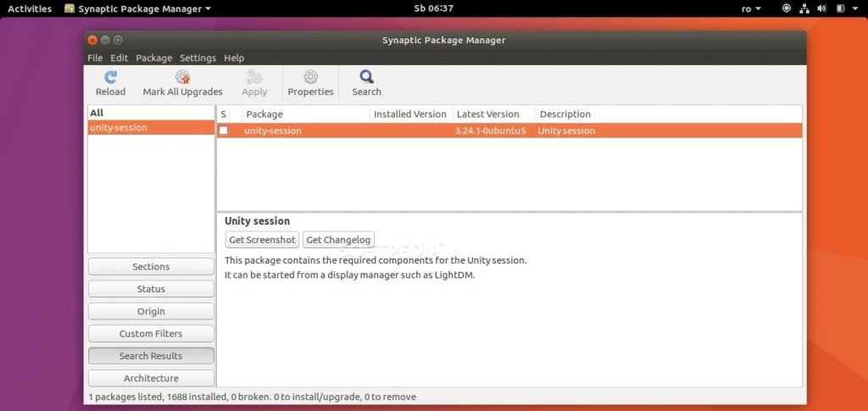Toggle the unity-session package status checkbox
The image size is (868, 411).
224,131
